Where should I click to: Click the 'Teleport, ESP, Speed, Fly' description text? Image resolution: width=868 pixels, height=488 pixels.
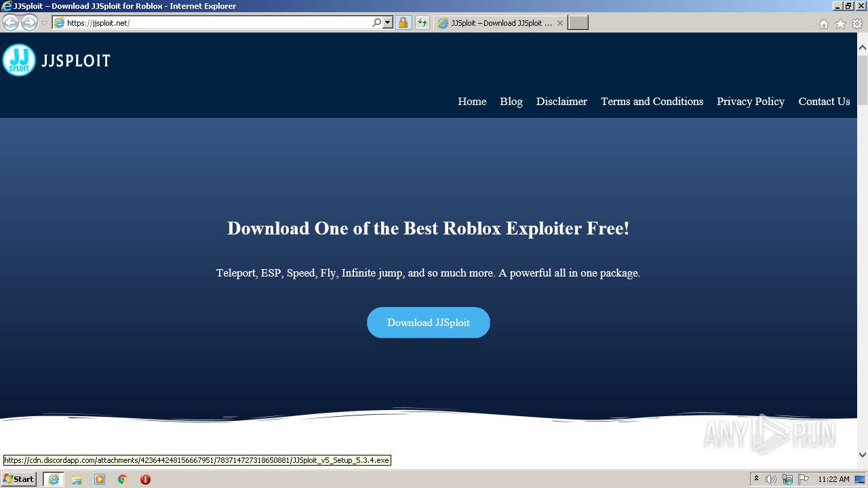(x=429, y=273)
